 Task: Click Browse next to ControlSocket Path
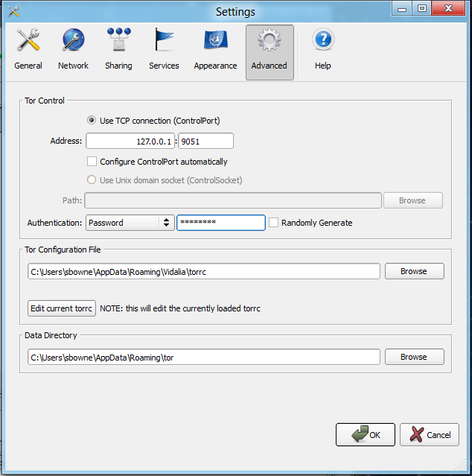tap(413, 200)
